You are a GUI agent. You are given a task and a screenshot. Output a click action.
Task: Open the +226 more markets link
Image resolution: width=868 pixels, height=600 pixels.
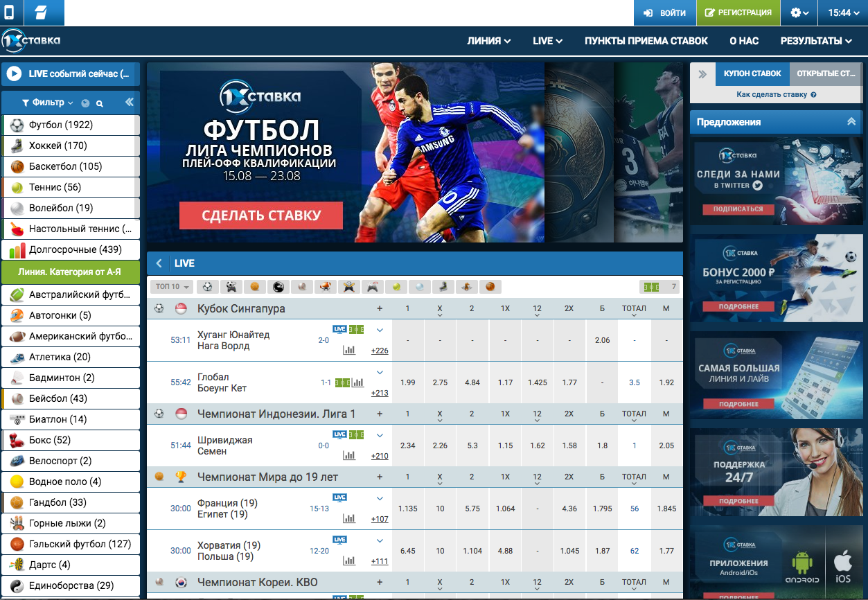(x=380, y=351)
